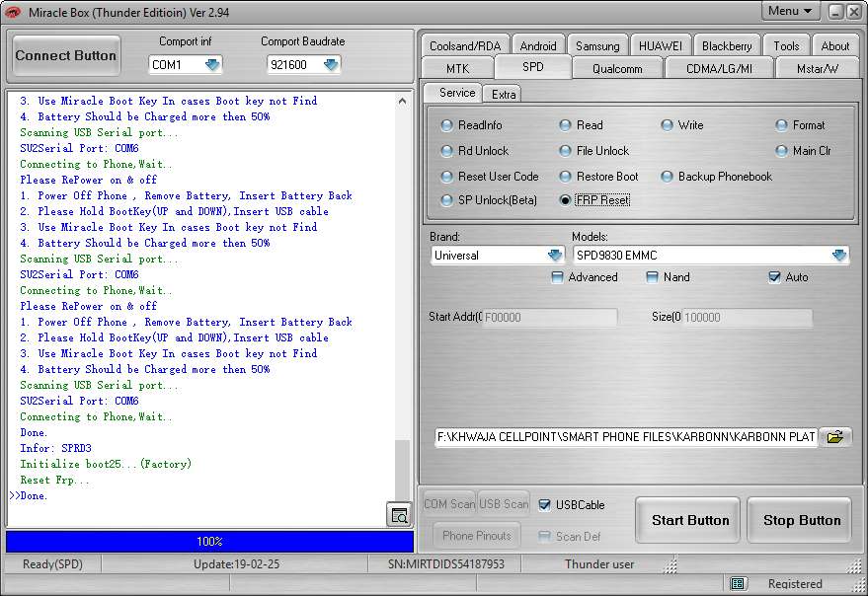Screen dimensions: 868x596
Task: Click the log scrollbar up arrow
Action: click(x=403, y=101)
